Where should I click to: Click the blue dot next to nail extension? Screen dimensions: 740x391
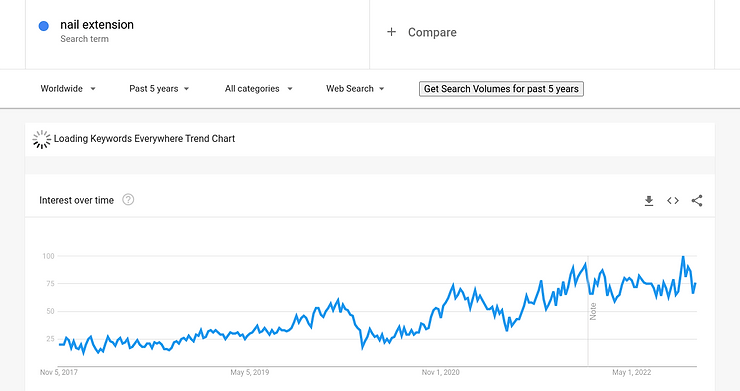(43, 26)
